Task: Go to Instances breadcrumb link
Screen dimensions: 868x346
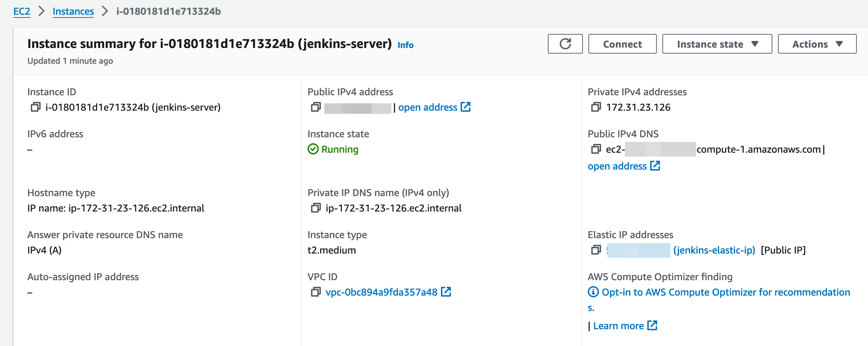Action: point(73,11)
